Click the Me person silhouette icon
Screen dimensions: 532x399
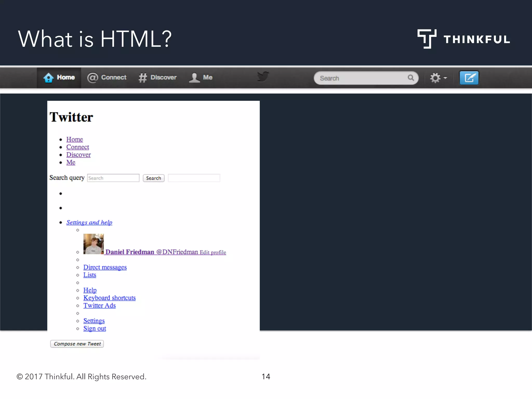194,78
